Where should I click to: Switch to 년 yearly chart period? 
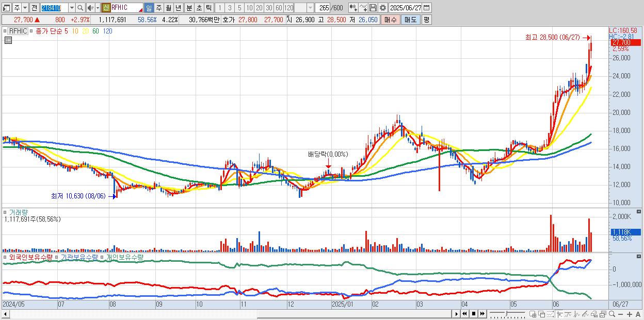click(178, 8)
